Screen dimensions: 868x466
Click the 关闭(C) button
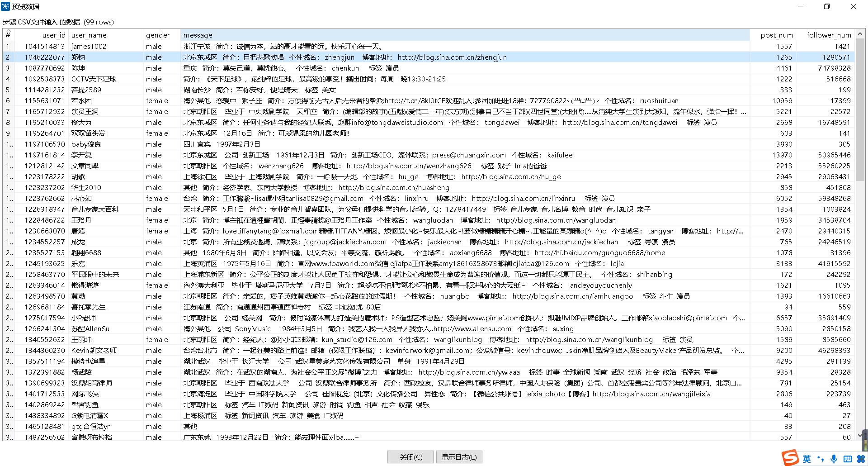[410, 457]
